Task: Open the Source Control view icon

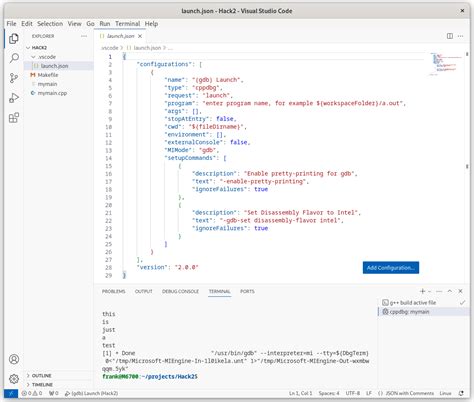Action: pyautogui.click(x=14, y=78)
